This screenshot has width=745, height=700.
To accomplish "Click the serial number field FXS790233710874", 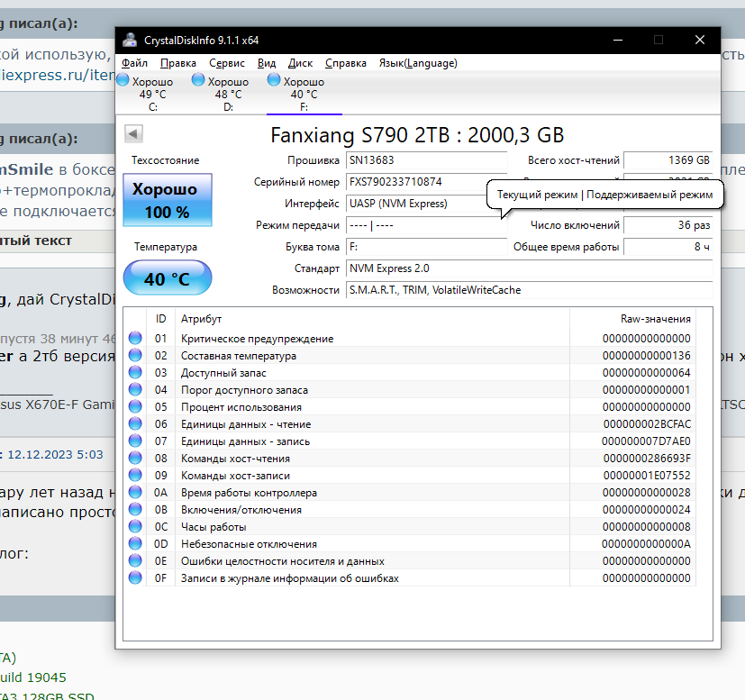I will tap(418, 182).
